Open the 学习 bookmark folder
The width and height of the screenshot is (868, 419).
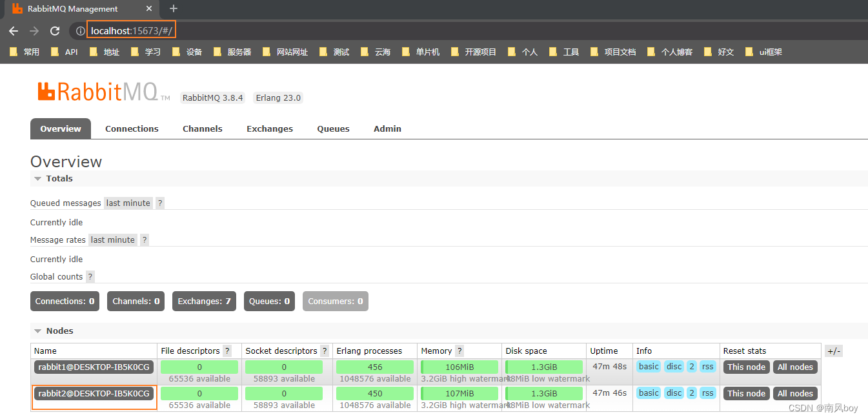(146, 52)
